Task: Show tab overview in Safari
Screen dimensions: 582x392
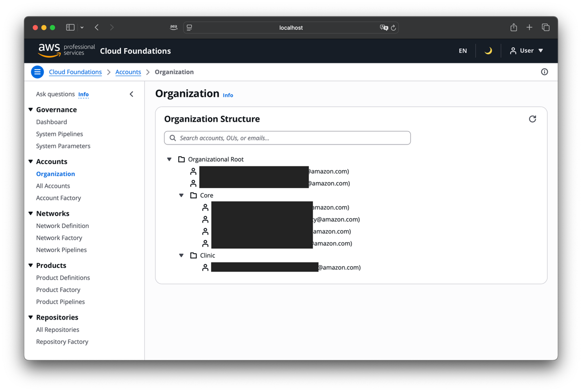Action: tap(545, 28)
